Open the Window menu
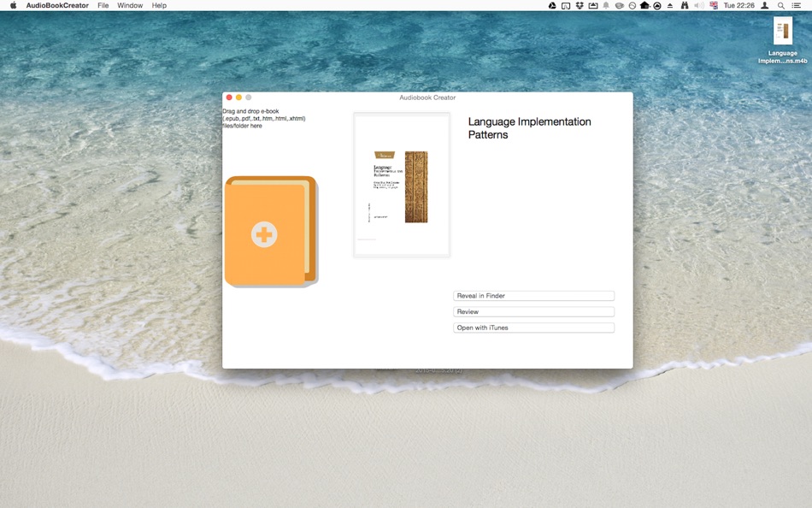Image resolution: width=812 pixels, height=508 pixels. pyautogui.click(x=130, y=5)
